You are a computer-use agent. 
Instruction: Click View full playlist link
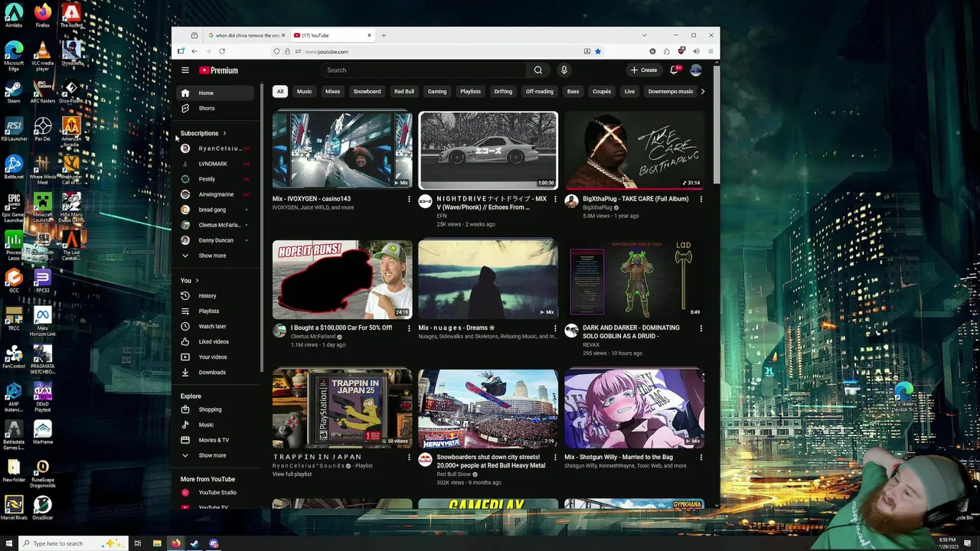292,474
